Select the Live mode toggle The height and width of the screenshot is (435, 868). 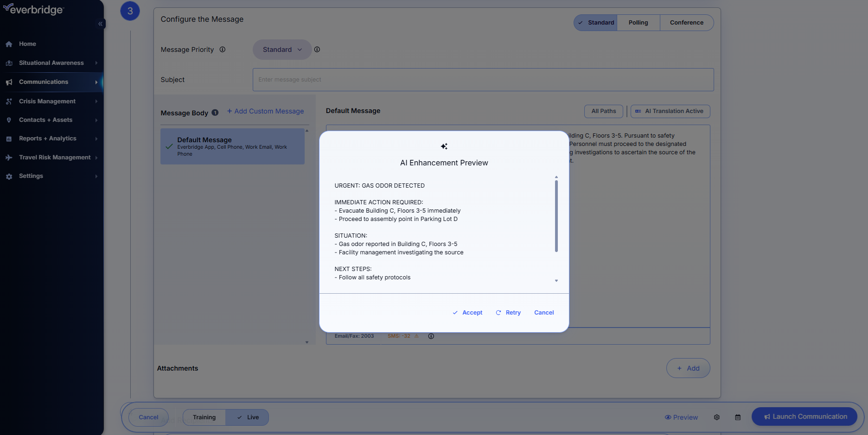pos(248,417)
